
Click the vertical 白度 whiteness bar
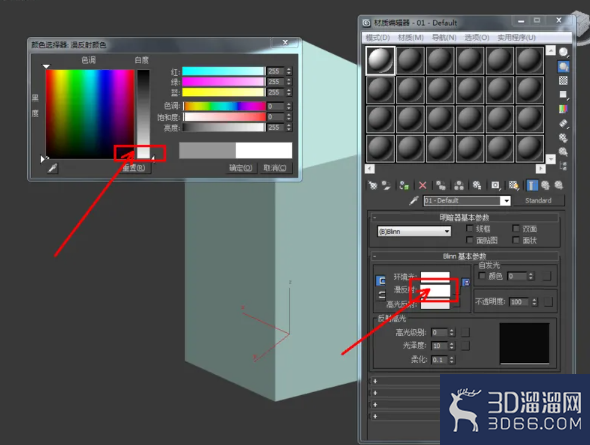tap(143, 114)
